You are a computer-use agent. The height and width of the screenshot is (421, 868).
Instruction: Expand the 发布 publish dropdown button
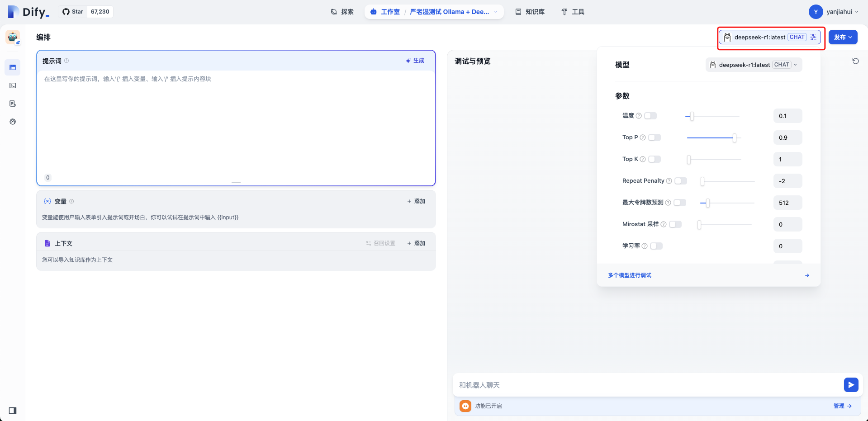click(x=843, y=37)
